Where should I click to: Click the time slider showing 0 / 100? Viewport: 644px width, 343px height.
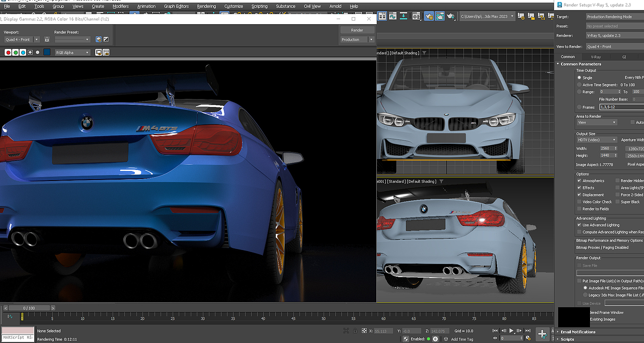pos(29,308)
